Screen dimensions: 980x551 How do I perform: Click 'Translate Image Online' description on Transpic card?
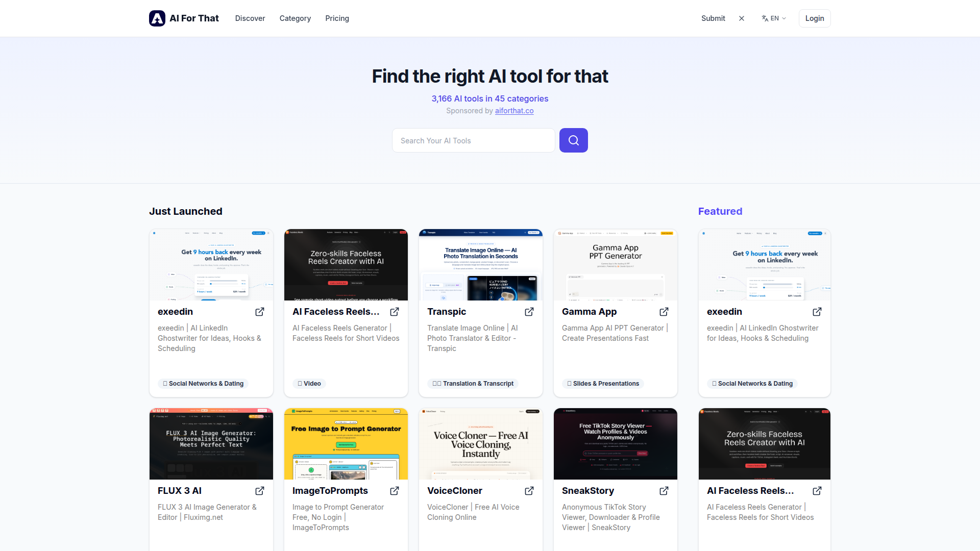473,338
